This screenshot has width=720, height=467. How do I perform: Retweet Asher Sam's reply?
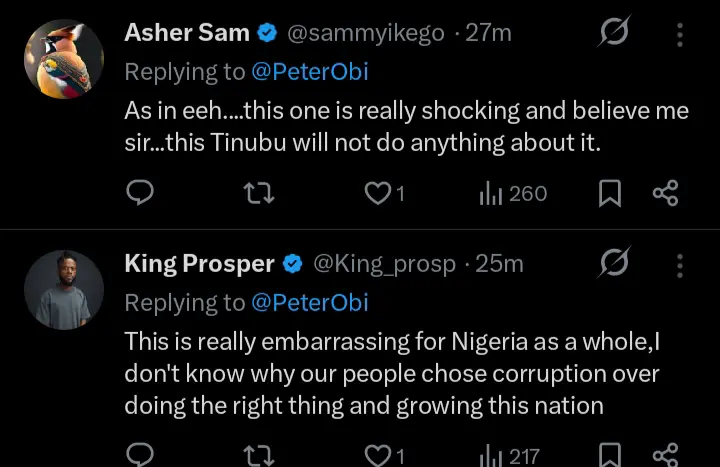point(259,193)
